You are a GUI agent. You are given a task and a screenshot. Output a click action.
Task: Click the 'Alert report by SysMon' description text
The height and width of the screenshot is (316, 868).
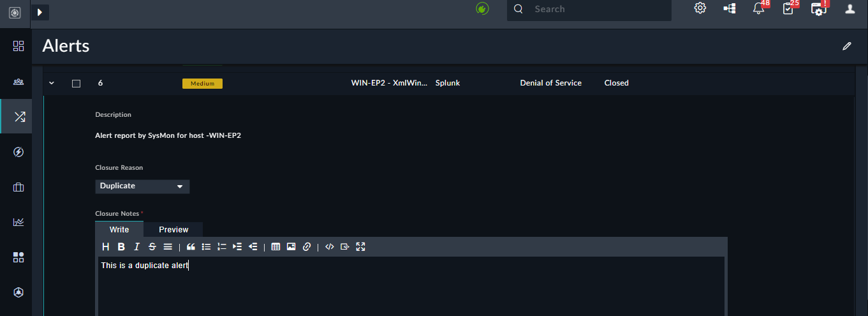[168, 135]
